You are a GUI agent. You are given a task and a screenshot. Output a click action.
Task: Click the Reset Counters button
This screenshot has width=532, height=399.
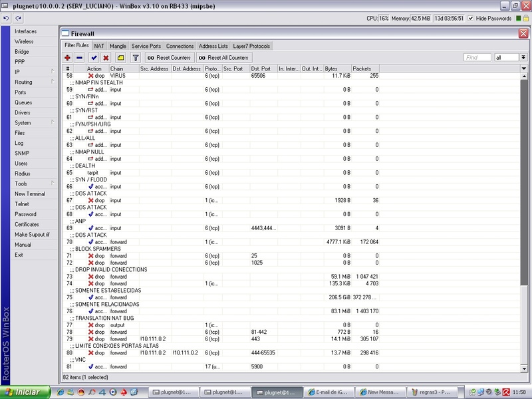point(170,58)
